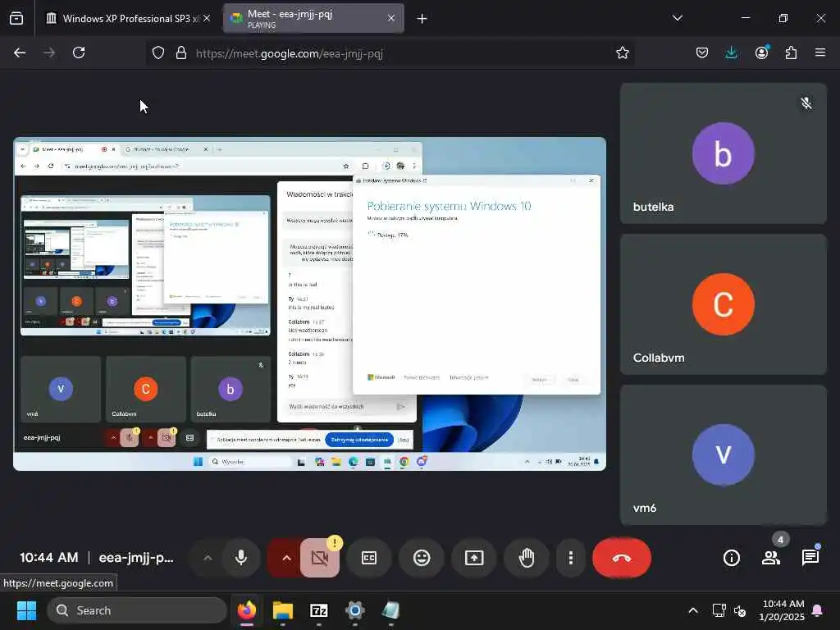Image resolution: width=840 pixels, height=630 pixels.
Task: Switch to the Meet eea-jmjj-pqj tab
Action: click(x=313, y=18)
